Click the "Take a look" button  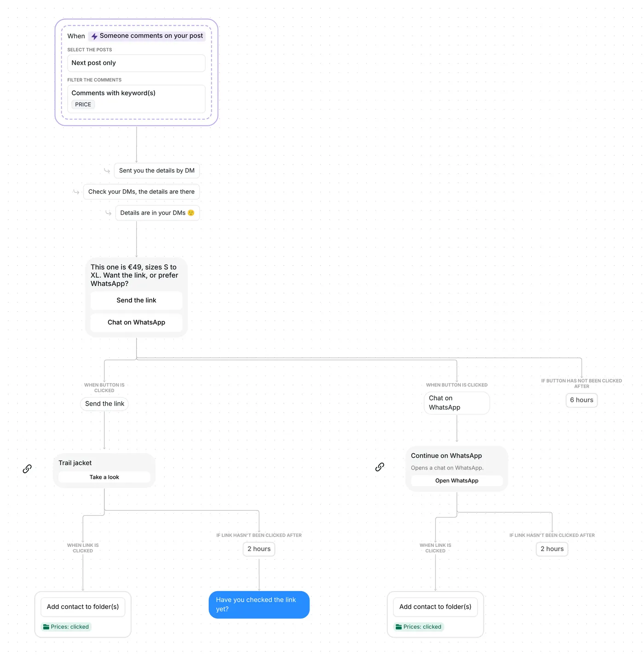[104, 477]
